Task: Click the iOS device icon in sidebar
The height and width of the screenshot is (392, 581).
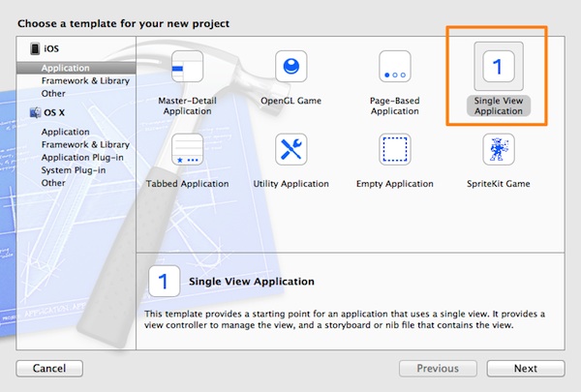Action: 35,49
